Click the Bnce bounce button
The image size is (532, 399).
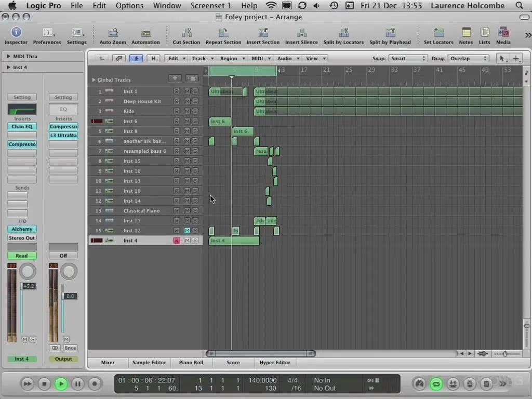click(70, 348)
